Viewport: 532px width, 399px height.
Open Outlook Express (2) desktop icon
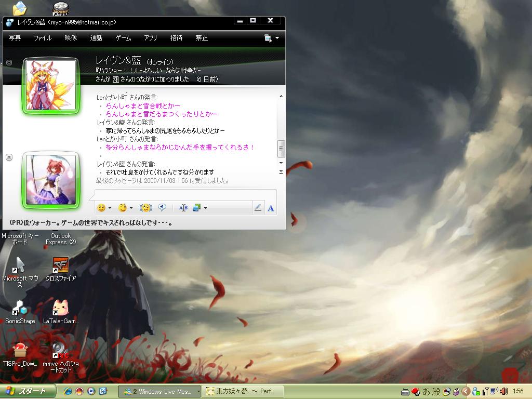point(61,239)
